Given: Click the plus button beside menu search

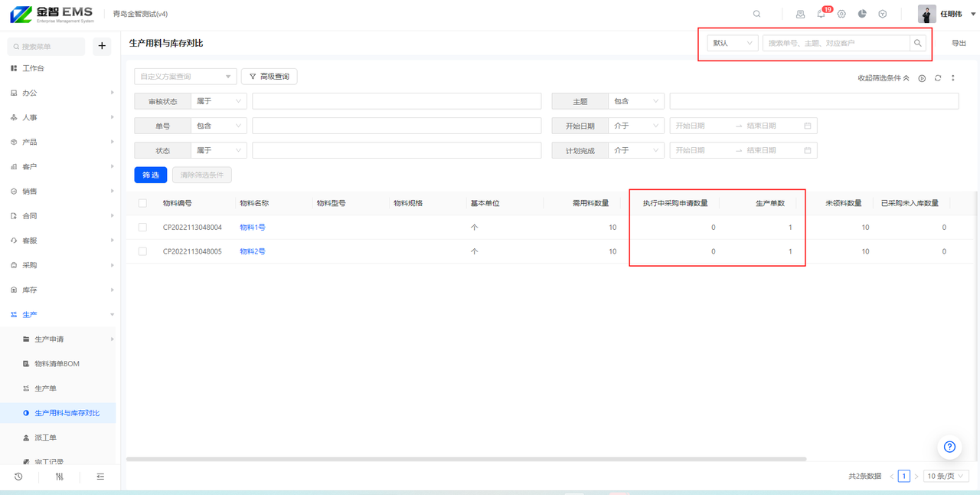Looking at the screenshot, I should point(102,46).
